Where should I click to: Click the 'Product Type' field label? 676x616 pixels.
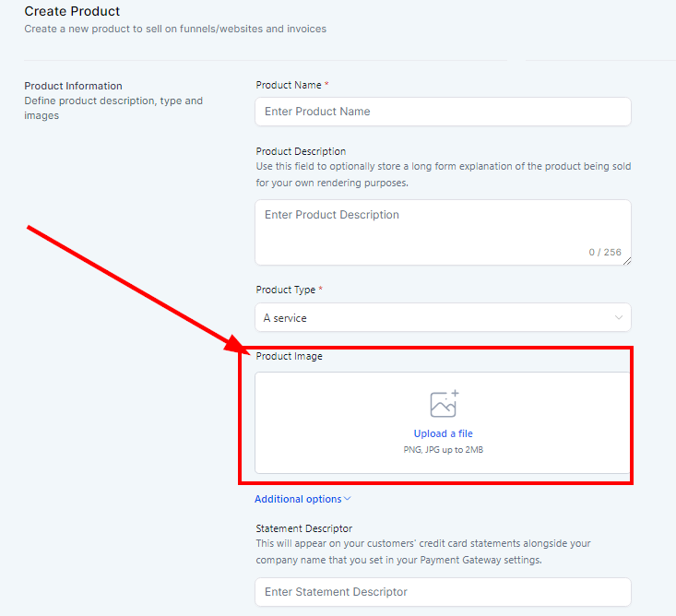coord(286,290)
